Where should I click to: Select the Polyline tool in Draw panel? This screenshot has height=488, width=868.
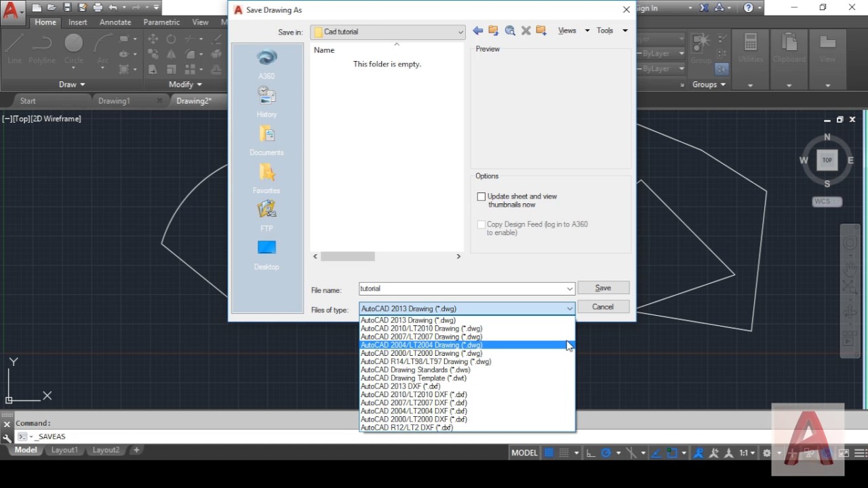[x=42, y=48]
